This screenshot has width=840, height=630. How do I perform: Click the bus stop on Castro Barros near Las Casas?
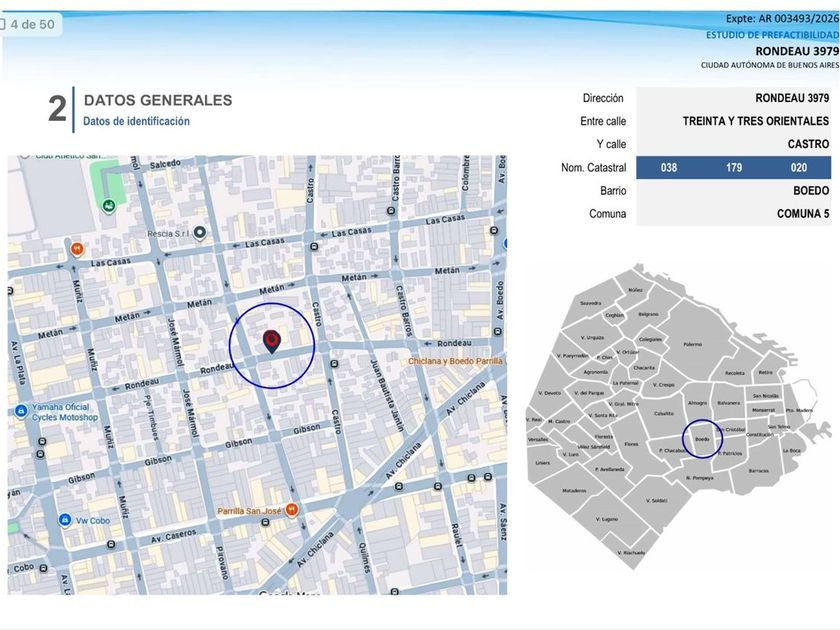391,211
